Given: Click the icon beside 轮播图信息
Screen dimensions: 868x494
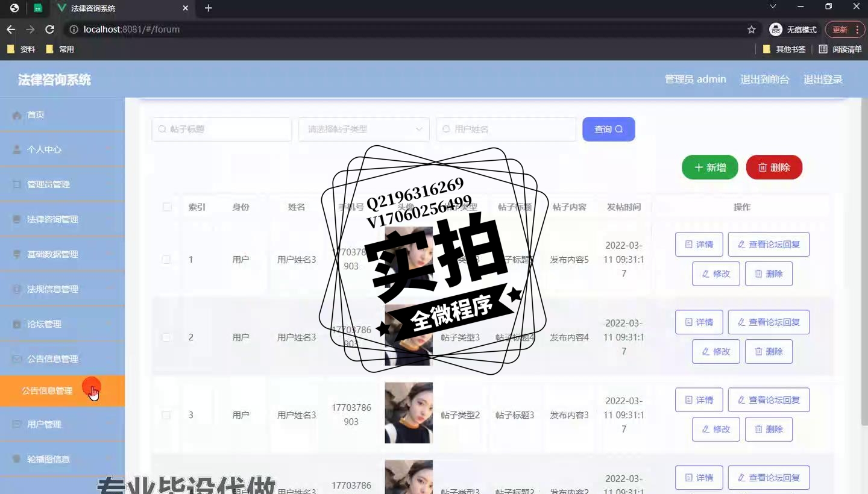Looking at the screenshot, I should tap(17, 459).
